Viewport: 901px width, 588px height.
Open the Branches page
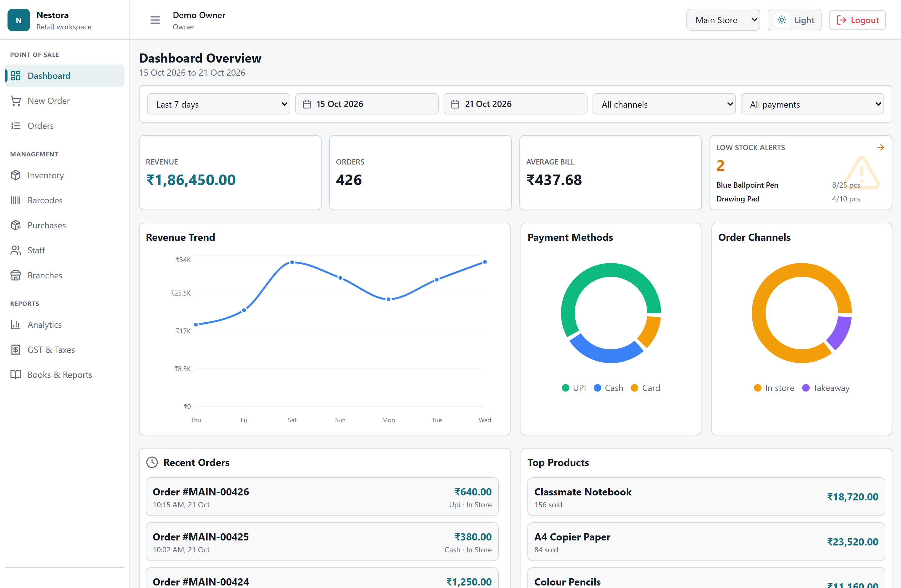[65, 275]
